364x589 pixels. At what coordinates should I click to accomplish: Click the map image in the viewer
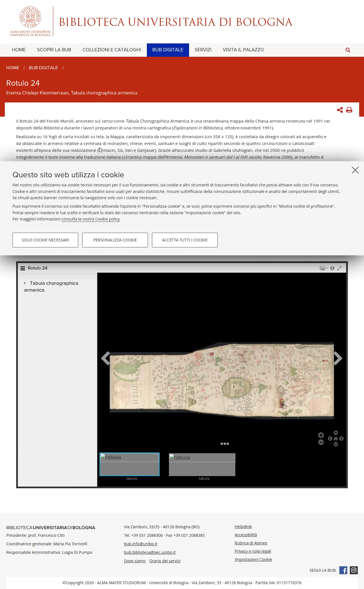[x=222, y=380]
